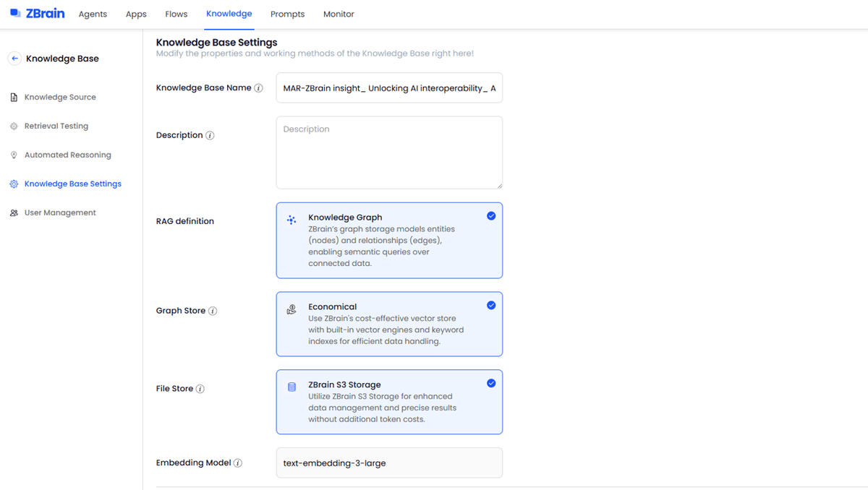Select the Knowledge tab
868x490 pixels.
pos(229,14)
